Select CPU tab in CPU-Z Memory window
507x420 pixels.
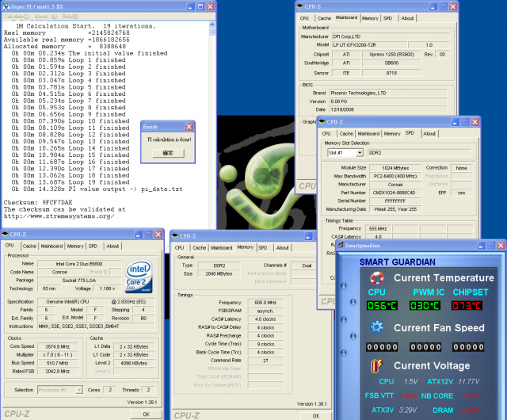(x=180, y=247)
